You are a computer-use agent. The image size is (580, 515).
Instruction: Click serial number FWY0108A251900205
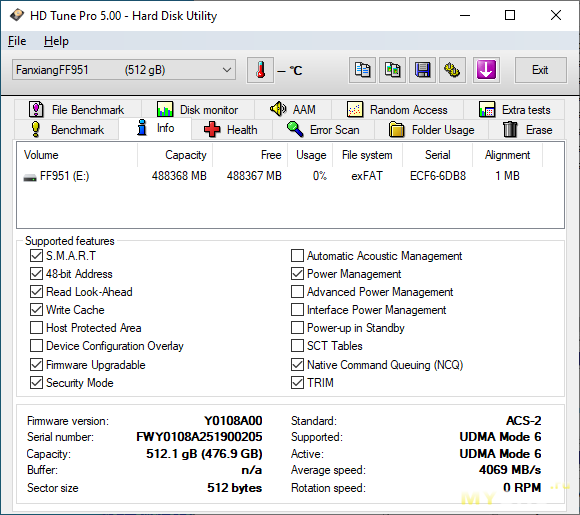tap(199, 437)
